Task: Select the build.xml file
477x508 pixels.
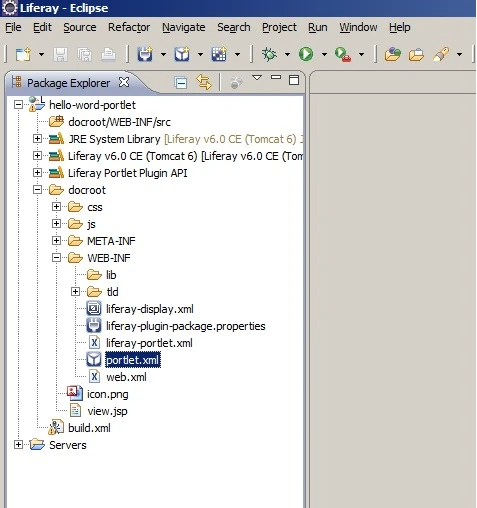Action: (89, 428)
